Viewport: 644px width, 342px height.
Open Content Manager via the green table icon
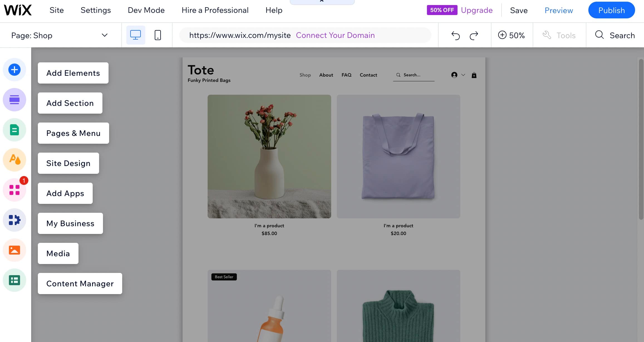coord(14,280)
